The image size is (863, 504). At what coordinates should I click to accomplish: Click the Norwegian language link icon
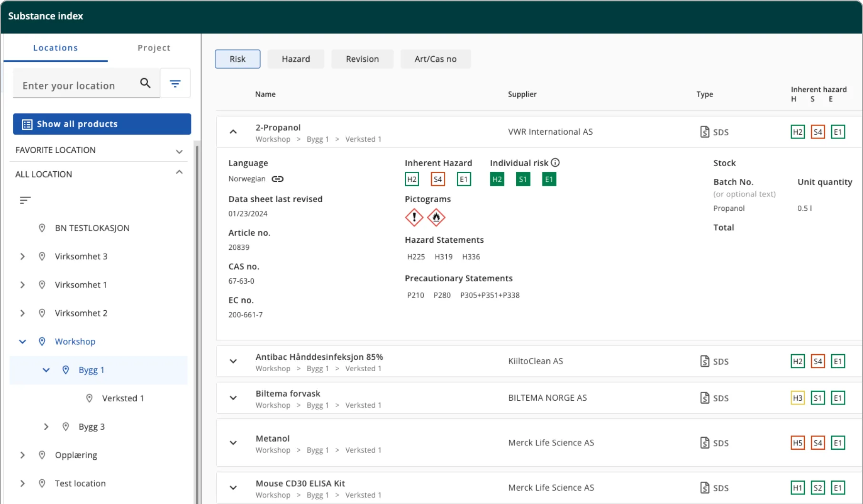(x=278, y=179)
